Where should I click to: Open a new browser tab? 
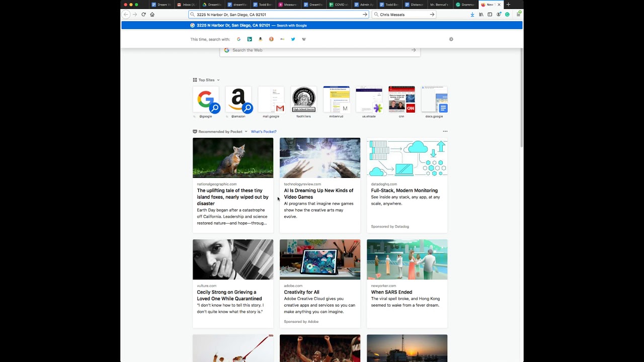tap(508, 5)
